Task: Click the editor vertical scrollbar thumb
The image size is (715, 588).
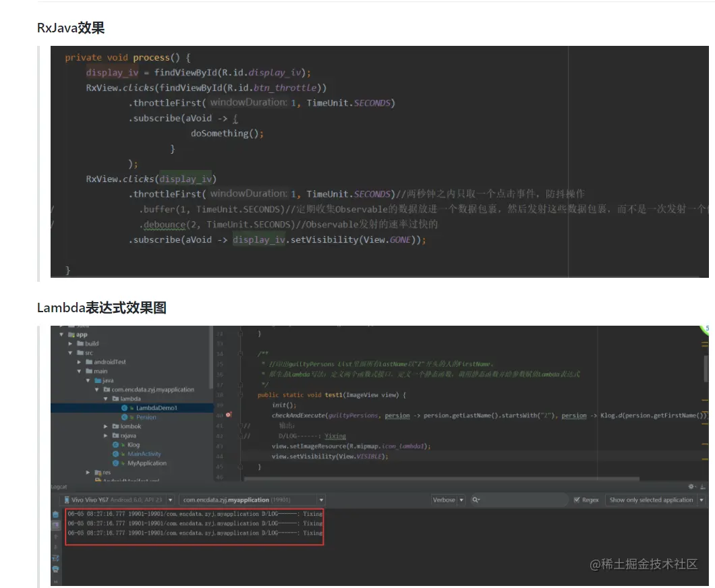Action: click(x=706, y=369)
